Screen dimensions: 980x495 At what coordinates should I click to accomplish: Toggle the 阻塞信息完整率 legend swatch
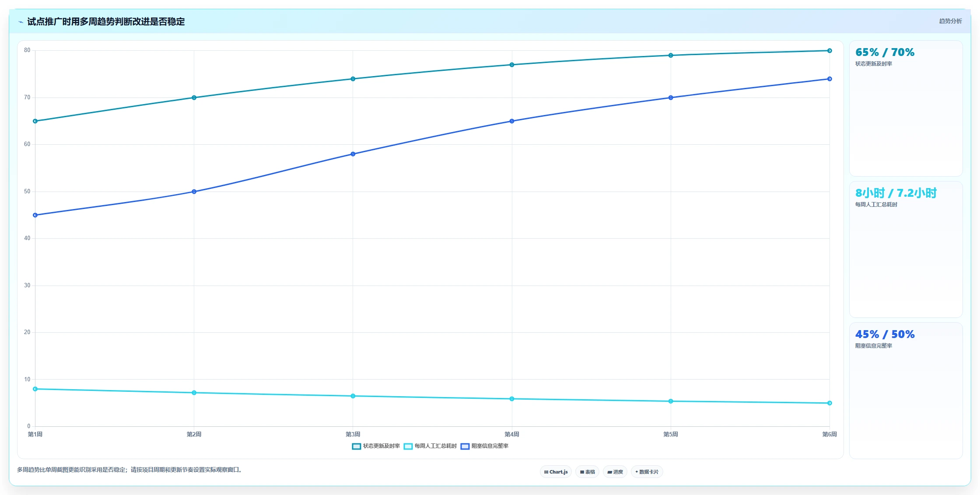click(465, 446)
